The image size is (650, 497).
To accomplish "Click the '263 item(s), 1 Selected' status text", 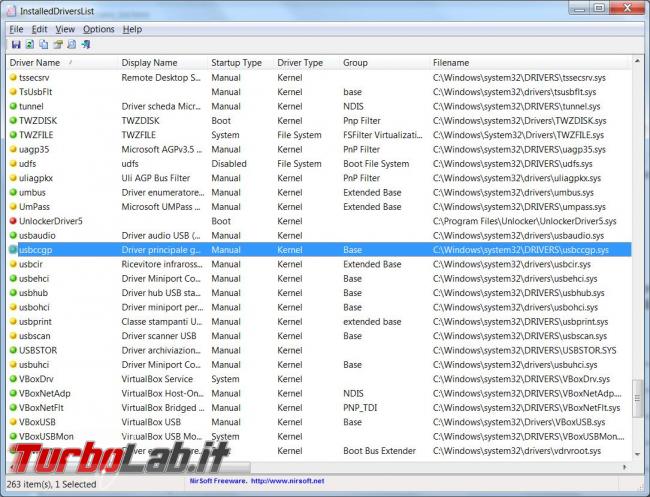I will coord(51,484).
